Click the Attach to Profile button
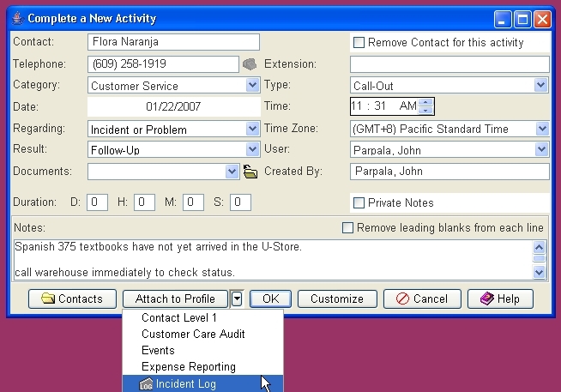Viewport: 561px width, 392px height. [175, 299]
